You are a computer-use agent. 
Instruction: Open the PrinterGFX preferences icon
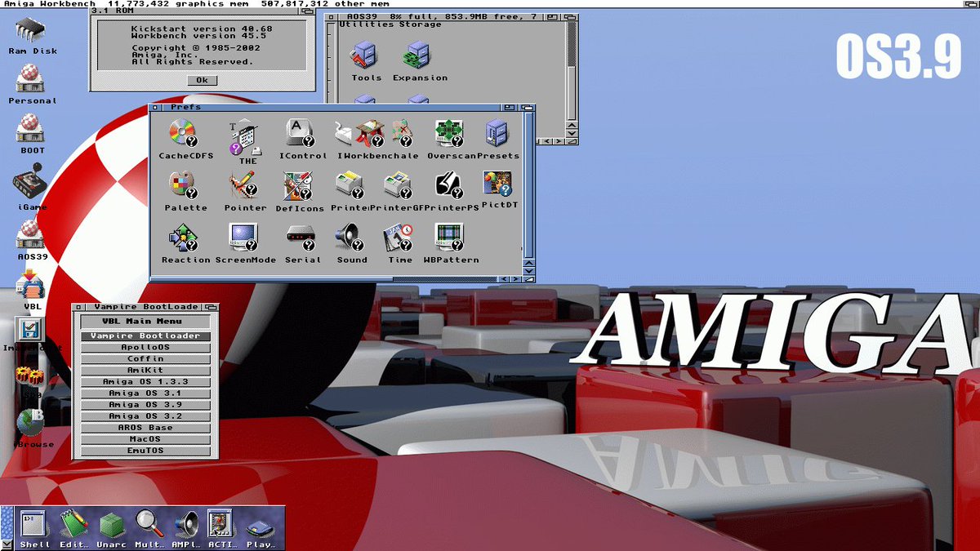click(398, 185)
